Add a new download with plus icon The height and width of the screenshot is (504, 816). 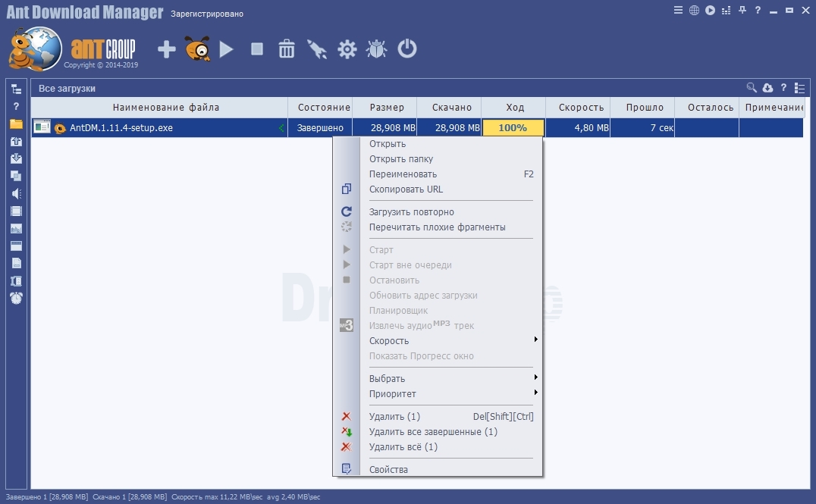click(167, 49)
